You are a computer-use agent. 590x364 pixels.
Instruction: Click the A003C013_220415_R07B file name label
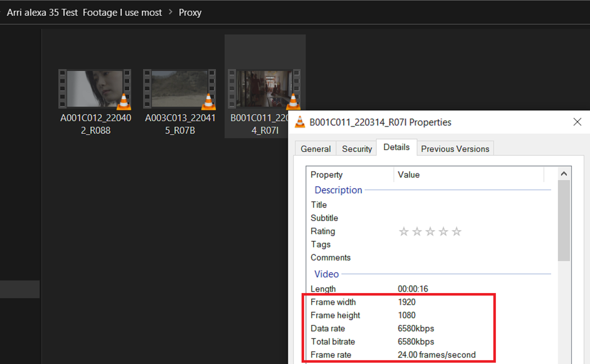(180, 124)
